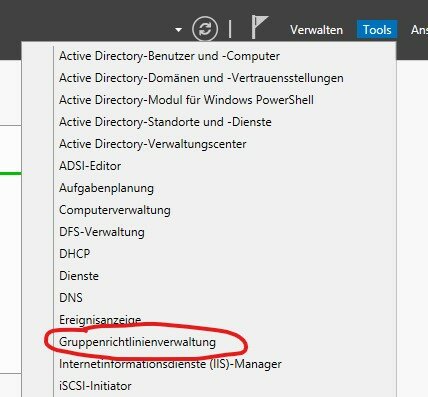Close the highlighted Tools menu
The width and height of the screenshot is (428, 397).
(377, 30)
